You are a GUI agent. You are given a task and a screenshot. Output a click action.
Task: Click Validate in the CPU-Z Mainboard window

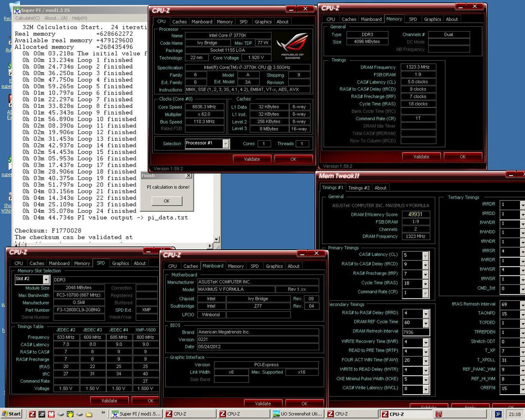pyautogui.click(x=262, y=403)
